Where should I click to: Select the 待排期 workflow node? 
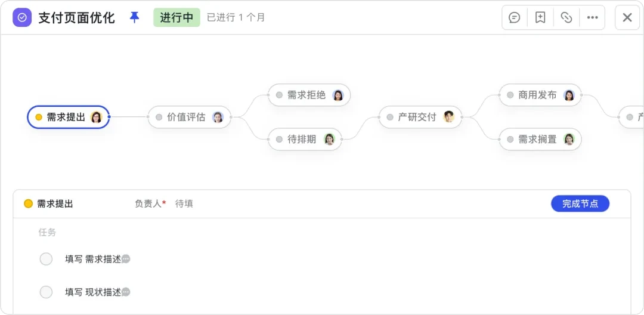[x=302, y=140]
